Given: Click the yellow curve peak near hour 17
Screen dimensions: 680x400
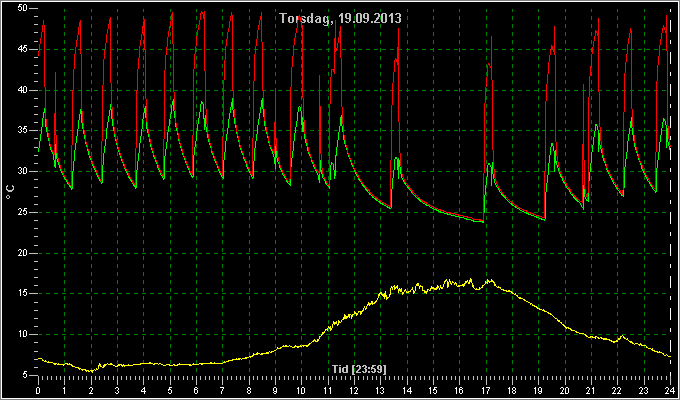Looking at the screenshot, I should pyautogui.click(x=490, y=281).
